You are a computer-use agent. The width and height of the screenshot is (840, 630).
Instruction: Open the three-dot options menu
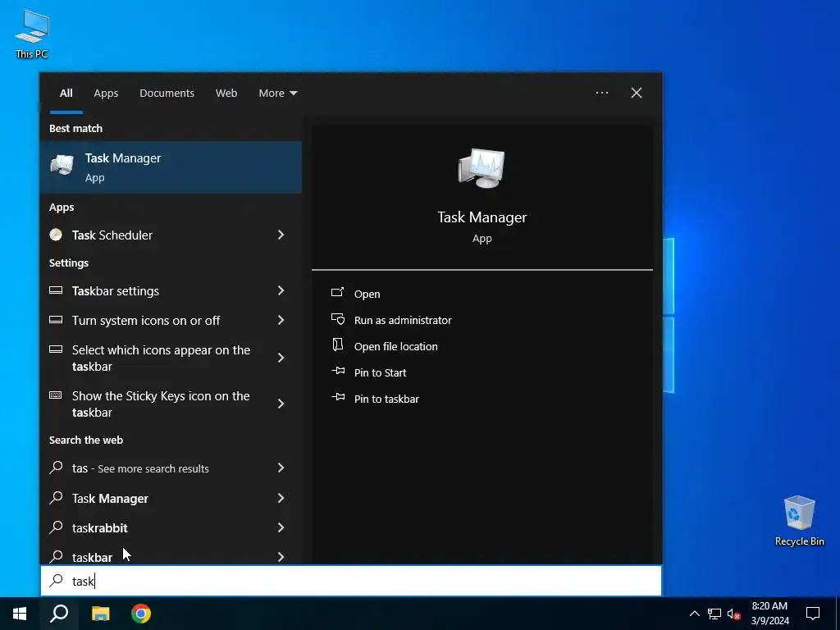[601, 93]
